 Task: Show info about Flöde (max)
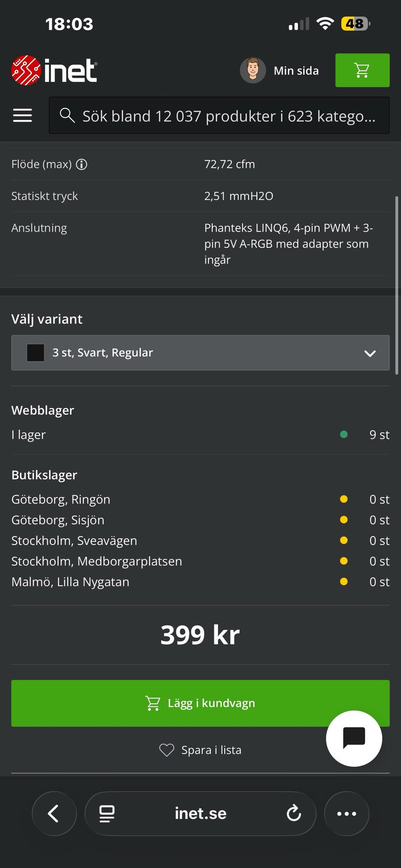pos(82,164)
